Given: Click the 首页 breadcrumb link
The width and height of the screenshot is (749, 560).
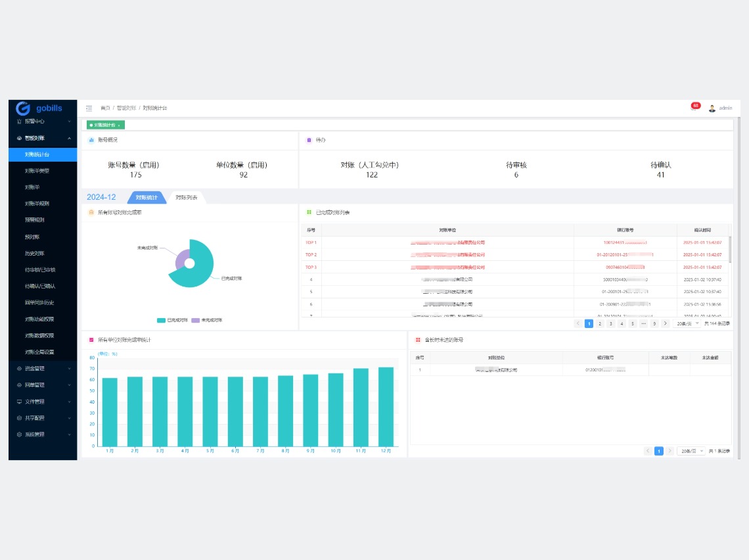Looking at the screenshot, I should pos(105,108).
